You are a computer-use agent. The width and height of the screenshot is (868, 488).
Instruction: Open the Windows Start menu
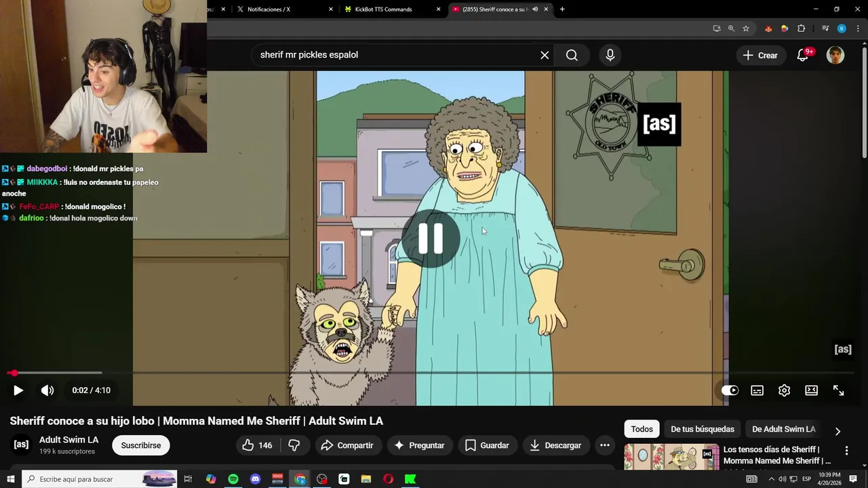pyautogui.click(x=11, y=479)
